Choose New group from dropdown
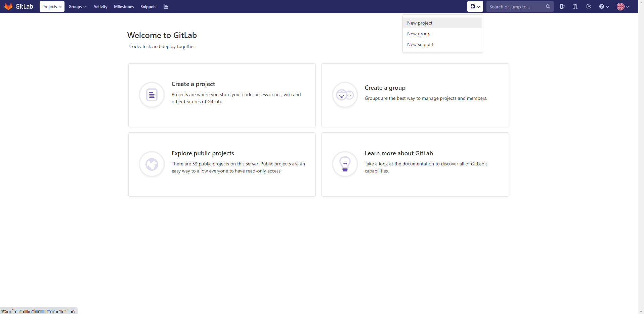Image resolution: width=644 pixels, height=314 pixels. pos(442,34)
